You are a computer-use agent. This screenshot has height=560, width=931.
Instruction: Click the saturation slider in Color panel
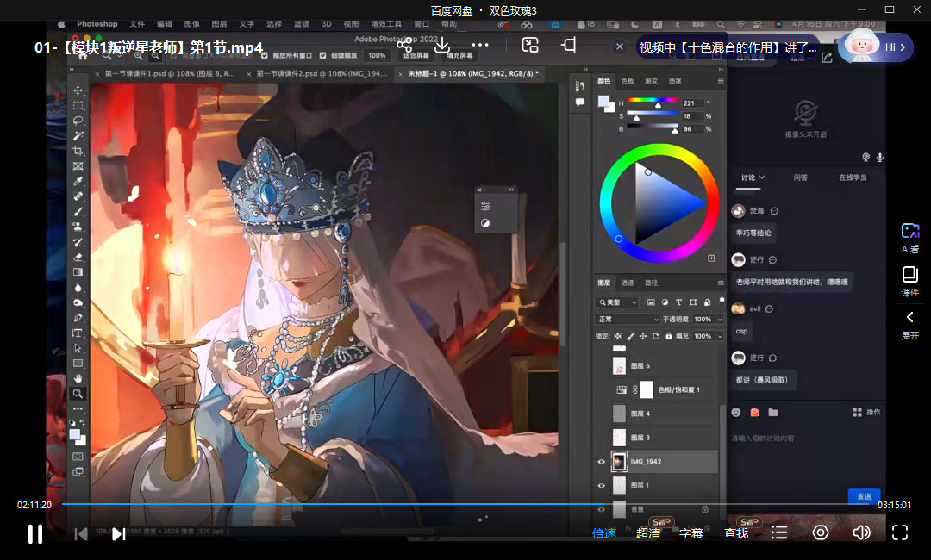click(652, 113)
